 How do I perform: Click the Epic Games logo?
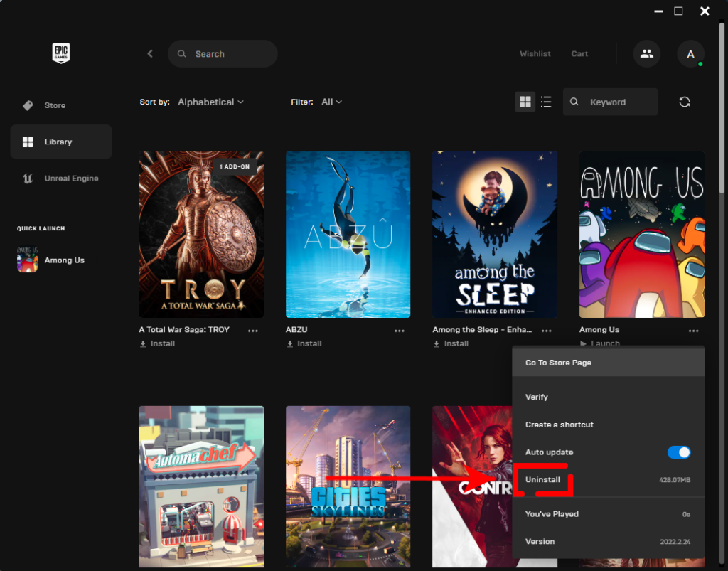tap(61, 53)
